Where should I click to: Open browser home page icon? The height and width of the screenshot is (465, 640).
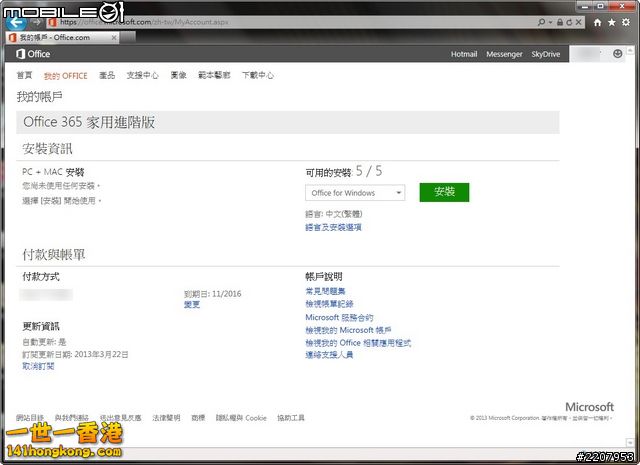click(597, 21)
